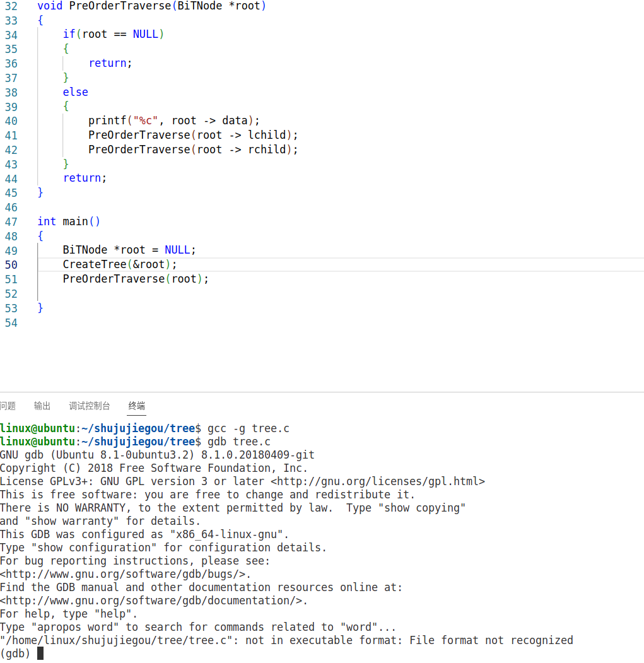Click the 'int main()' declaration
The width and height of the screenshot is (644, 663).
tap(69, 221)
